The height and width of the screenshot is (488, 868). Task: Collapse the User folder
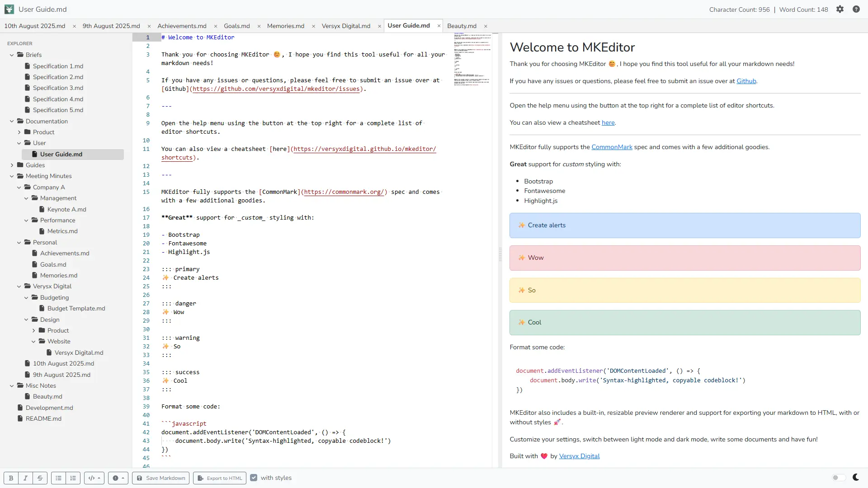(19, 143)
